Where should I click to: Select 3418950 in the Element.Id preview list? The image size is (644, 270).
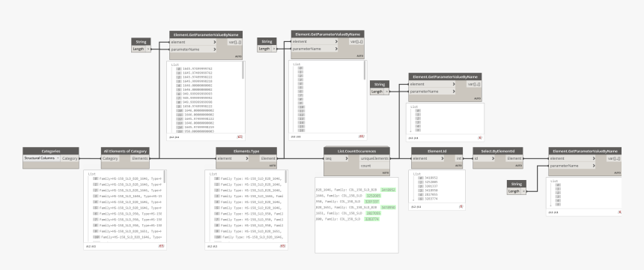431,190
